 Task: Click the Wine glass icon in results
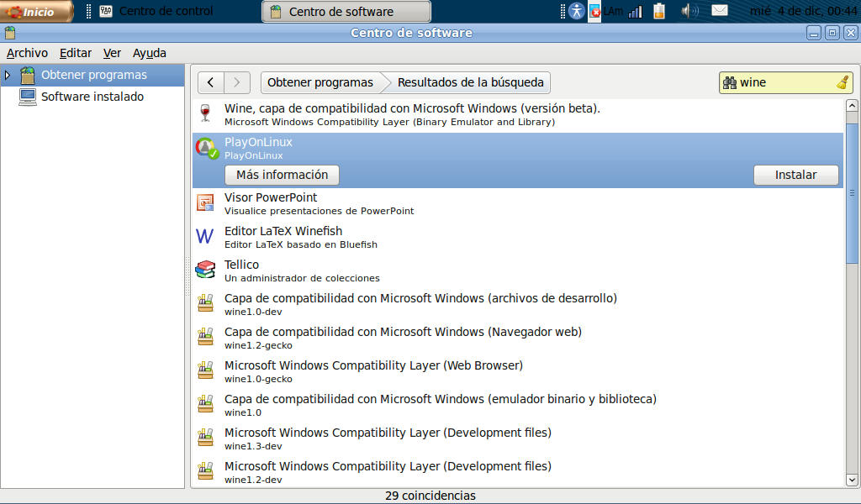click(x=205, y=113)
